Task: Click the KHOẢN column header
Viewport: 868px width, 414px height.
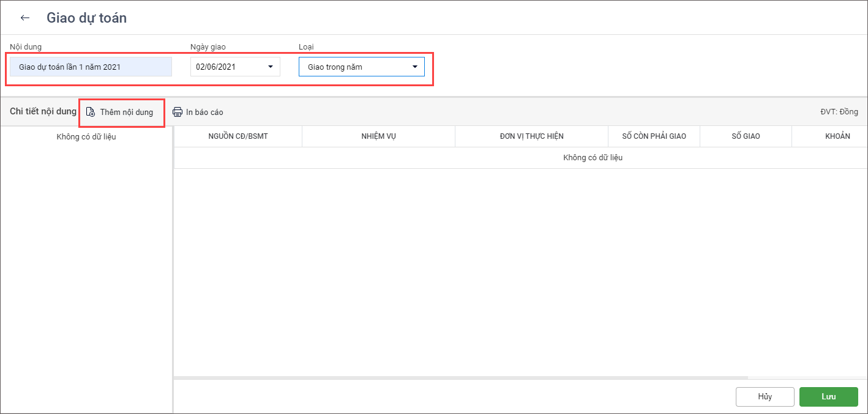Action: coord(837,136)
